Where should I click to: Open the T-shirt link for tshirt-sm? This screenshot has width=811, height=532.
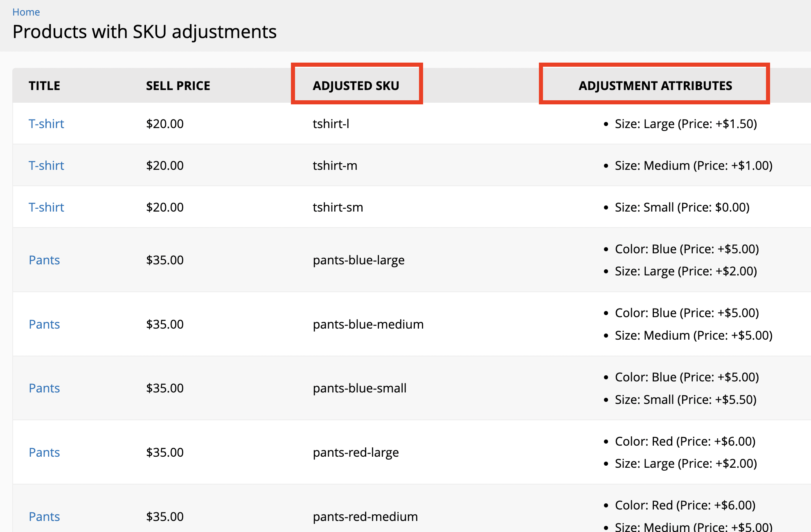46,207
